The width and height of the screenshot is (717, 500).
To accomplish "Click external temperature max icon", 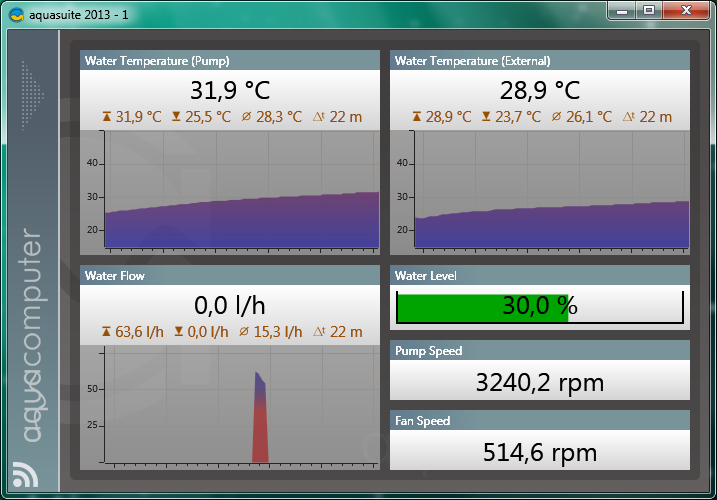I will click(417, 117).
